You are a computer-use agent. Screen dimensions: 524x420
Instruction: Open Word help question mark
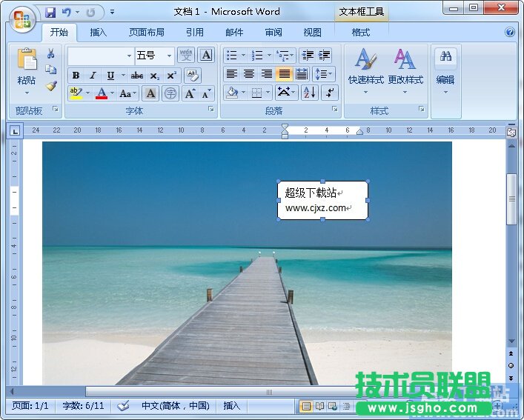510,32
